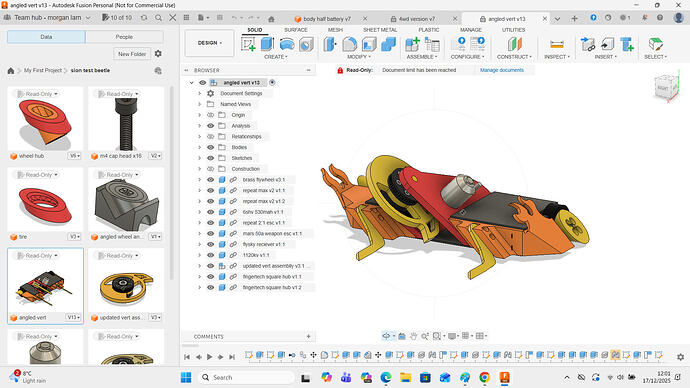Viewport: 690px width, 388px height.
Task: Select the Pan hand tool
Action: point(413,336)
